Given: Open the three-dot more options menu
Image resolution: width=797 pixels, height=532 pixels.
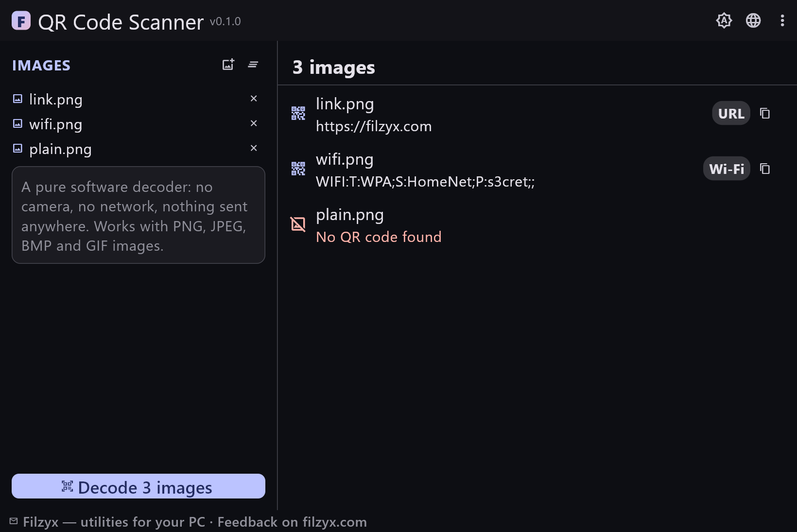Looking at the screenshot, I should (782, 20).
